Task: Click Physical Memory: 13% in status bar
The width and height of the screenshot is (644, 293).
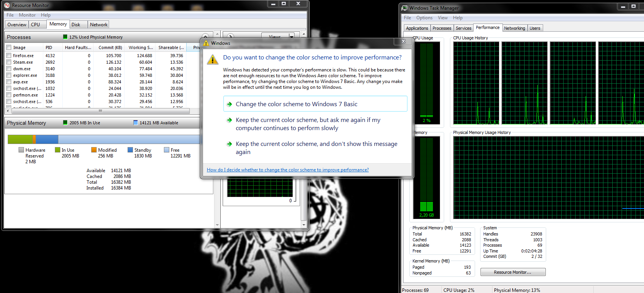Action: point(517,290)
